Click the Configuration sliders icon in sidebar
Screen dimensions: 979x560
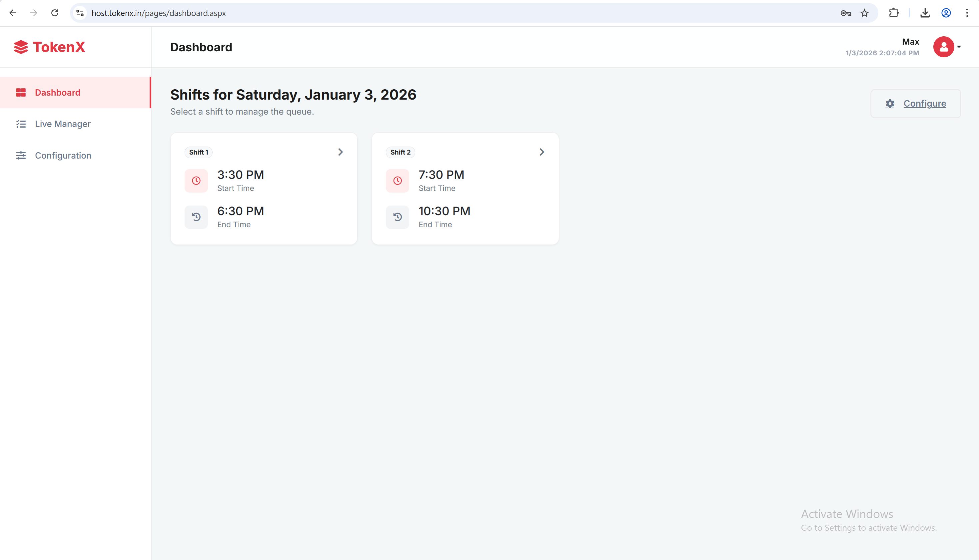tap(21, 155)
